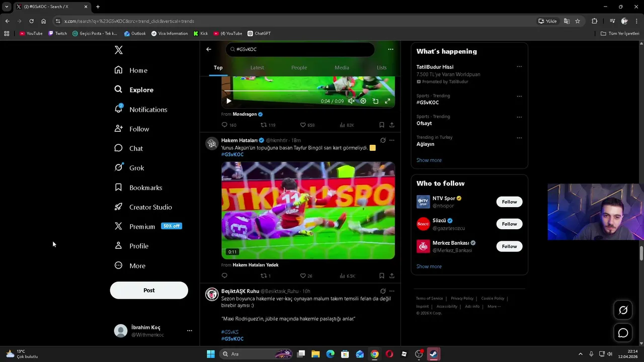Repost the post with 119 reposts
Screen dimensions: 644x362
(268, 125)
